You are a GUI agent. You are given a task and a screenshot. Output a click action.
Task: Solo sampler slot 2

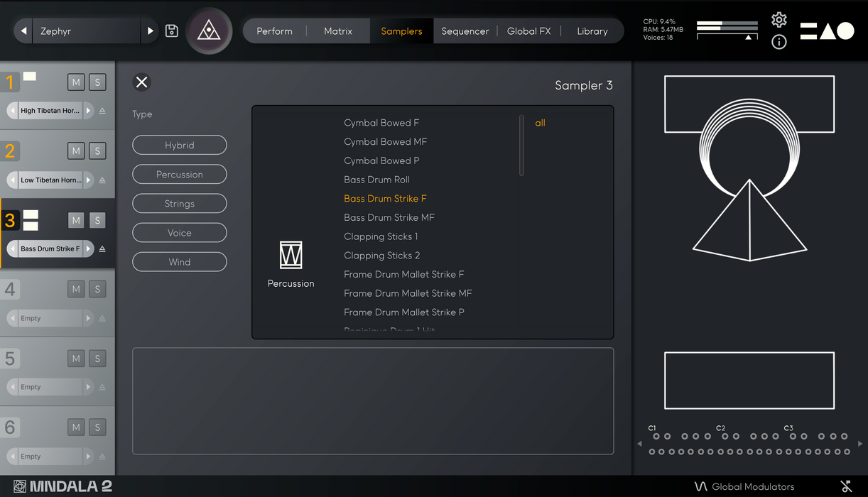coord(97,151)
